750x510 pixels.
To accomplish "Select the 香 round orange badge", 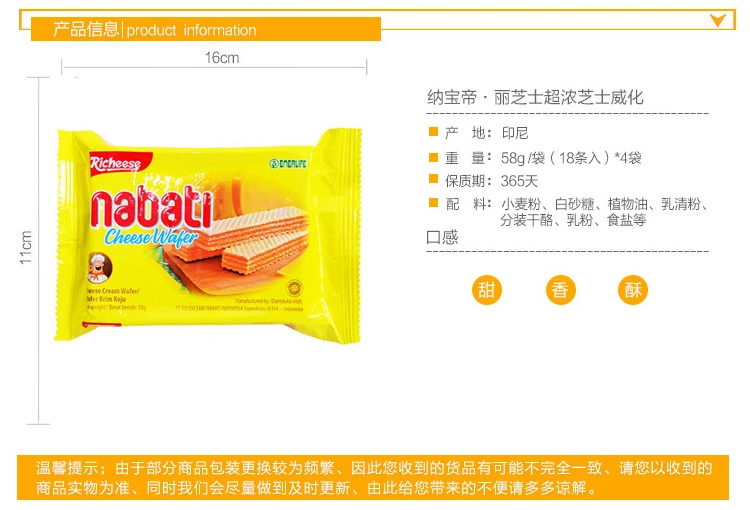I will [560, 290].
